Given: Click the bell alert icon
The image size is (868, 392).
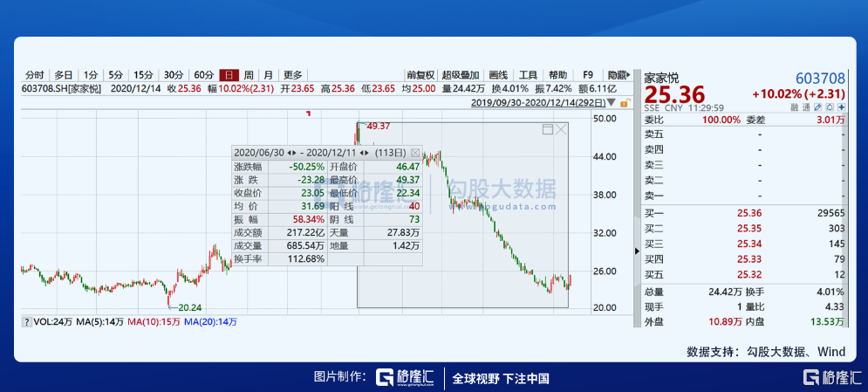Looking at the screenshot, I should (x=830, y=107).
